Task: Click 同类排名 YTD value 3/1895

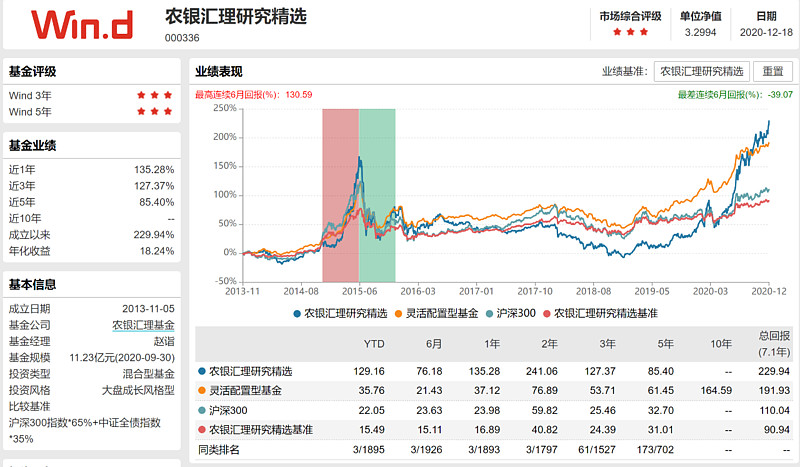Action: [369, 450]
